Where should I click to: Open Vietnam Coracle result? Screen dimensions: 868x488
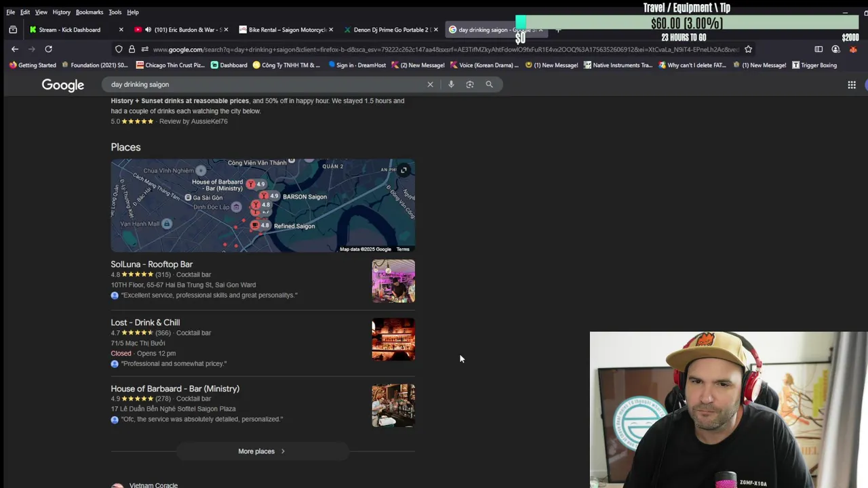coord(153,485)
